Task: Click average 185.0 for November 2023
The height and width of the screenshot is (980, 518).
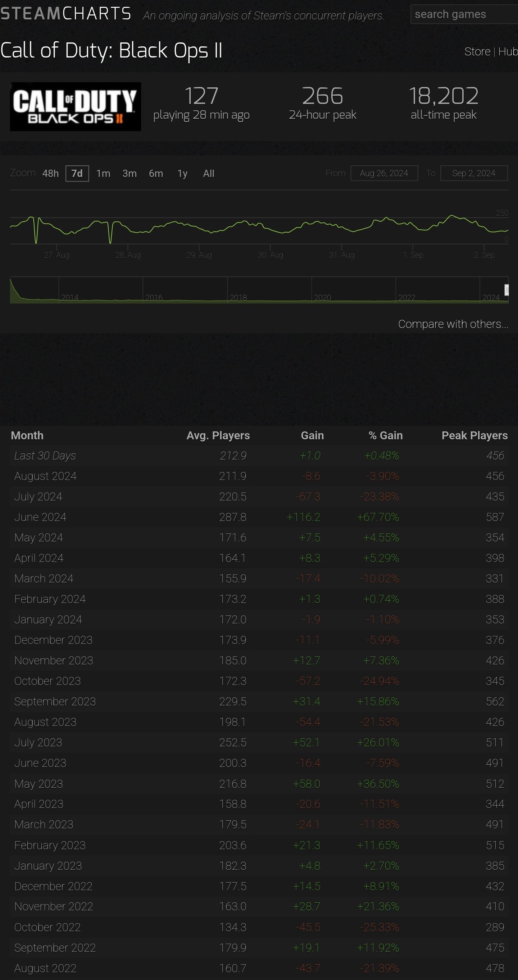Action: [x=232, y=660]
